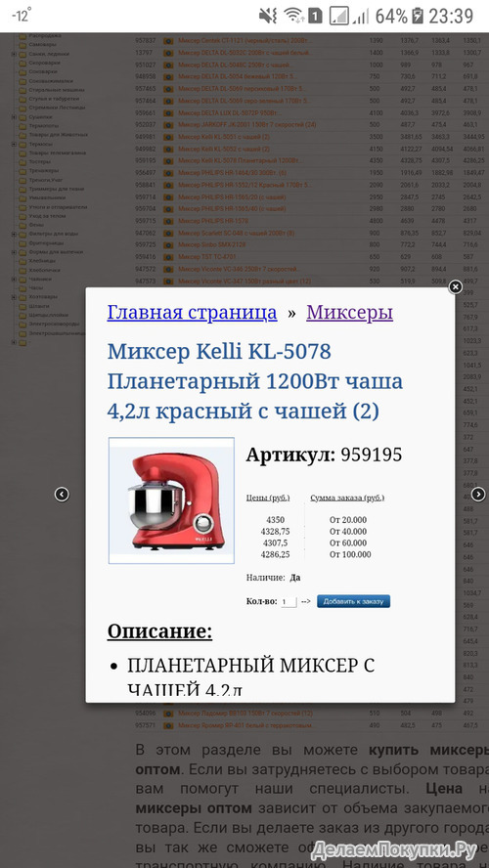Open the Миксеры breadcrumb link

click(349, 313)
